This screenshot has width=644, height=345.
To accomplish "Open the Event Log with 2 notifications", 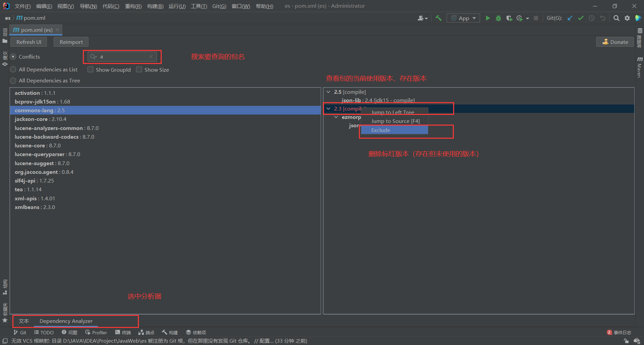I will (619, 332).
